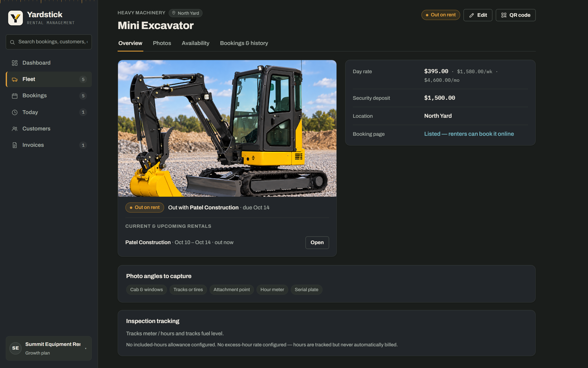588x368 pixels.
Task: Click the Attachment point chip
Action: [x=232, y=290]
